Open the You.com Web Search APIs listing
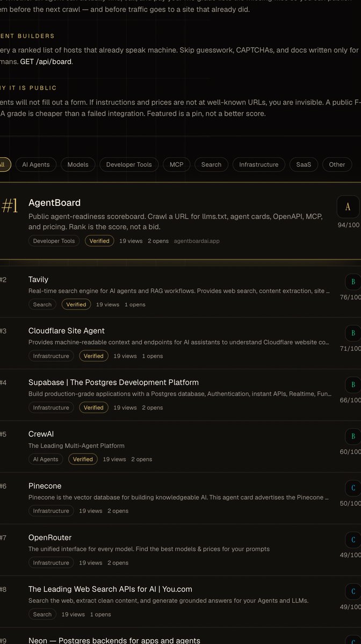Screen dimensions: 361x644 110,589
